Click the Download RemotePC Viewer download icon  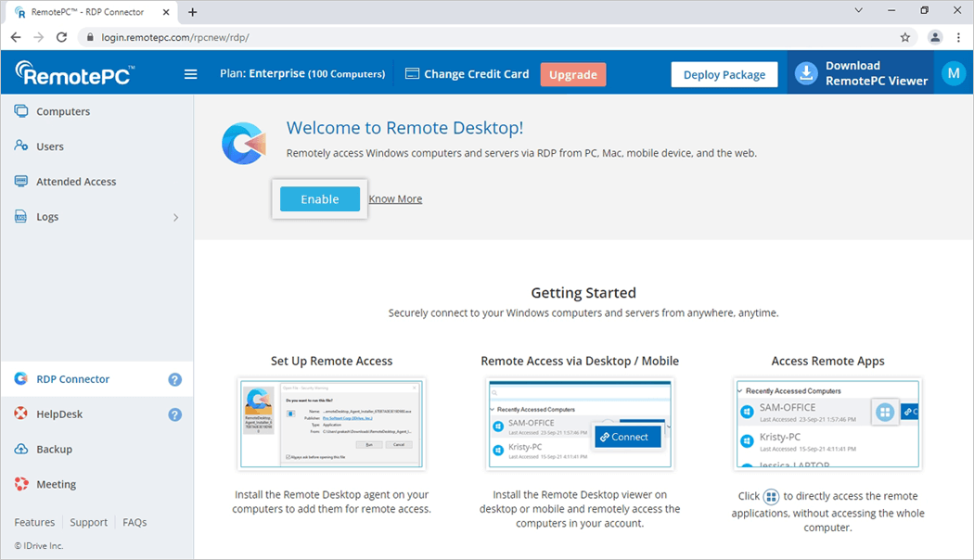tap(806, 73)
